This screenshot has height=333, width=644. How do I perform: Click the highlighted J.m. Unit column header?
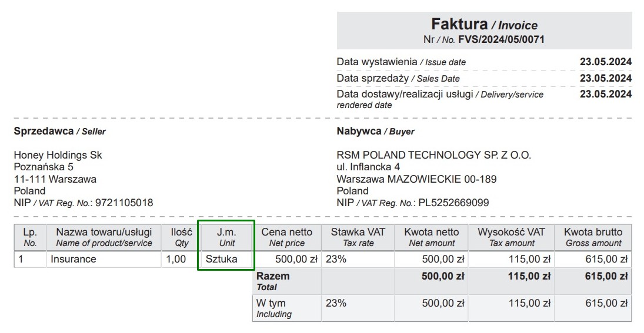[226, 237]
